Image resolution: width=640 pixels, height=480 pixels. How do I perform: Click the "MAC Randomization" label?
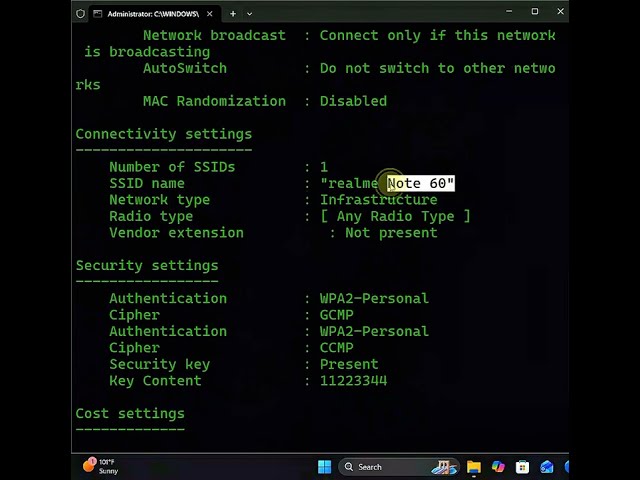[214, 101]
